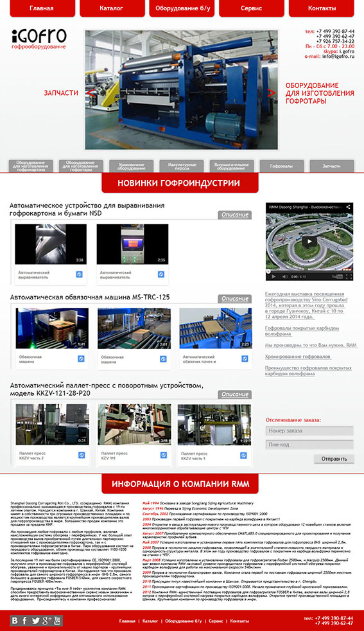Open the 3:38 Автоматический выравниватель video thumbnail
The height and width of the screenshot is (631, 364).
click(x=51, y=244)
